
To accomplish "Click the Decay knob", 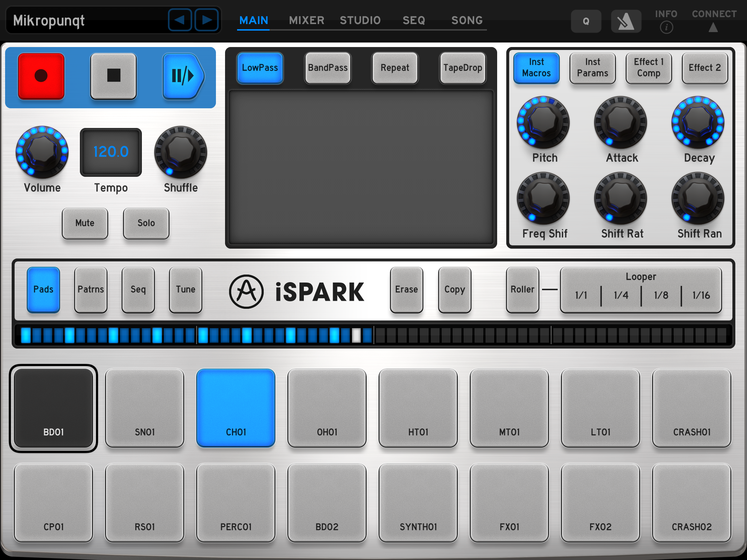I will pos(698,122).
